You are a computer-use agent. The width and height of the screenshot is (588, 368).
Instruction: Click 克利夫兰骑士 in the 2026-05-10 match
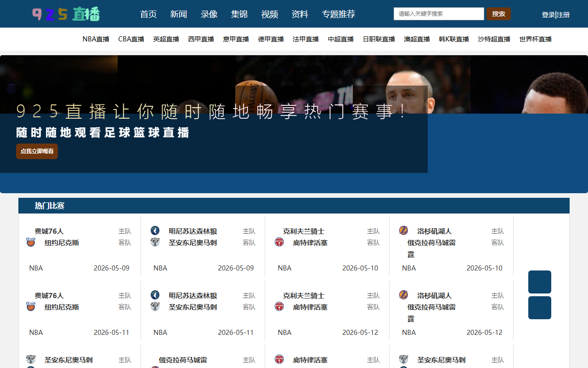tap(304, 231)
